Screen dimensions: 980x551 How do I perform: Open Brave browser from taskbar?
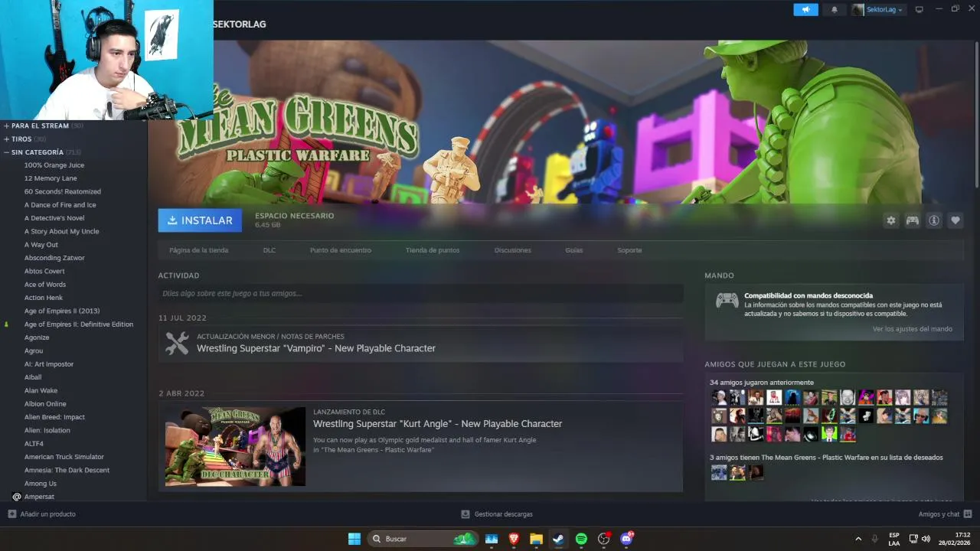pyautogui.click(x=514, y=539)
